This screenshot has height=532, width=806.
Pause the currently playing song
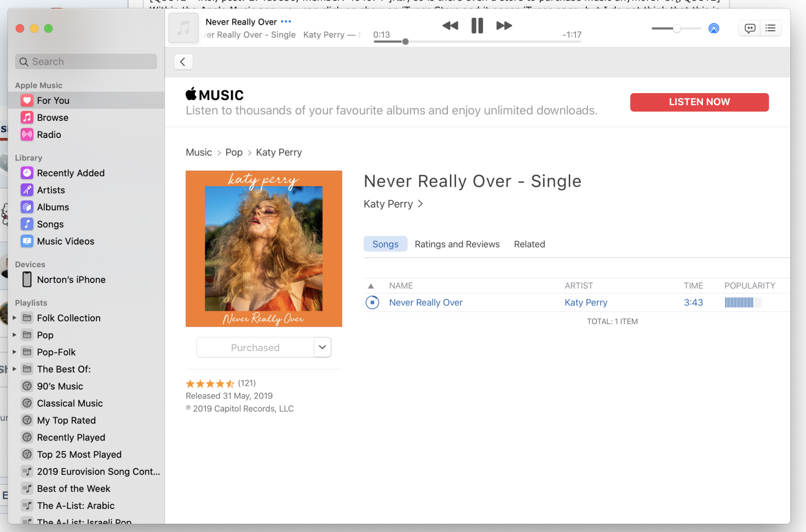click(477, 26)
